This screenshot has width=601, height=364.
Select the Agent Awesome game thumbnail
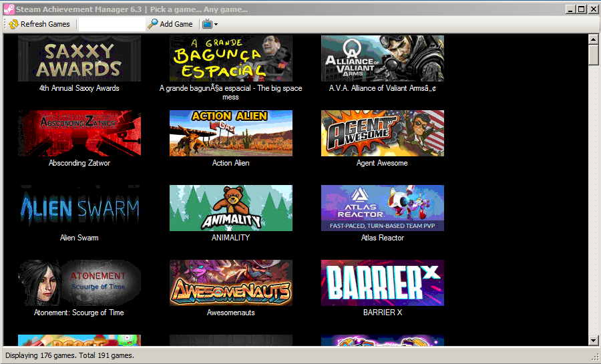pos(383,133)
